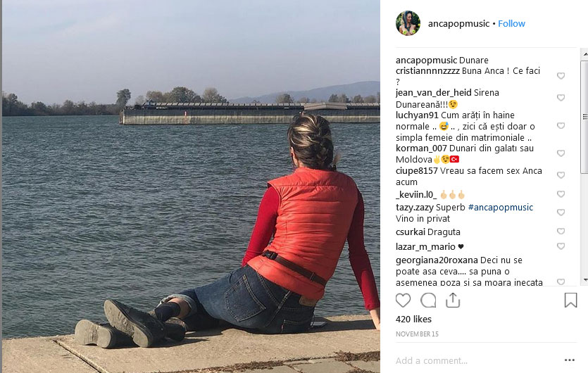Screen dimensions: 588x373
Task: Like jean_van_der_heid's comment
Action: [x=561, y=98]
